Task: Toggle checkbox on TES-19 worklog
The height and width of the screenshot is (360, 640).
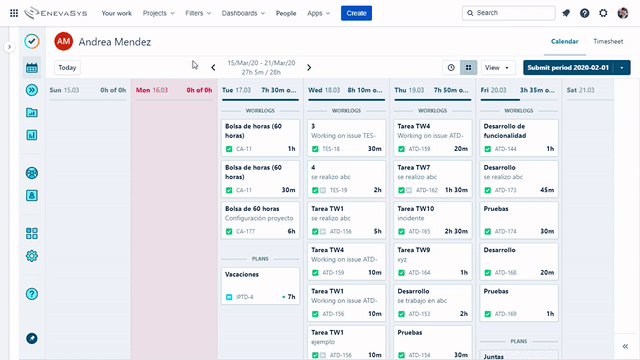Action: (x=315, y=190)
